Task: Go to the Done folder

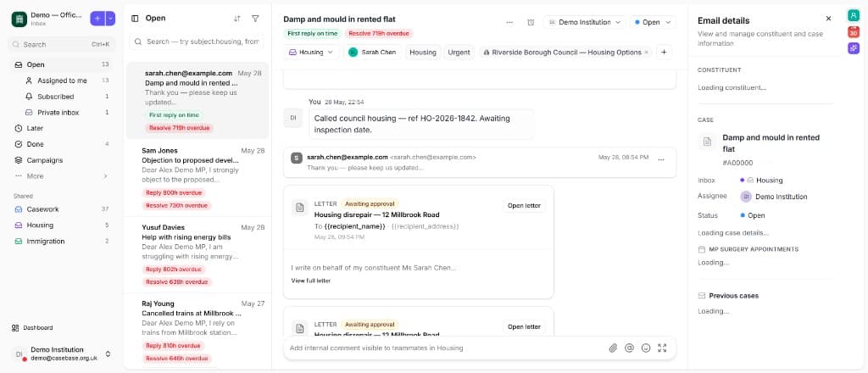Action: (61, 144)
